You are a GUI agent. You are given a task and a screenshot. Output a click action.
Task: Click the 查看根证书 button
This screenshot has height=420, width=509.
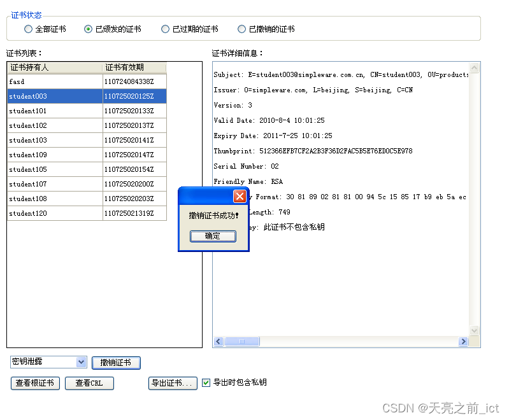[x=35, y=383]
